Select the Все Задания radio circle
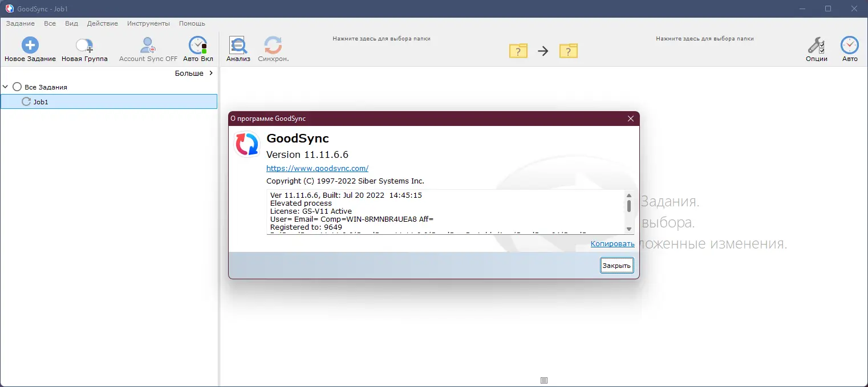This screenshot has width=868, height=387. point(17,87)
